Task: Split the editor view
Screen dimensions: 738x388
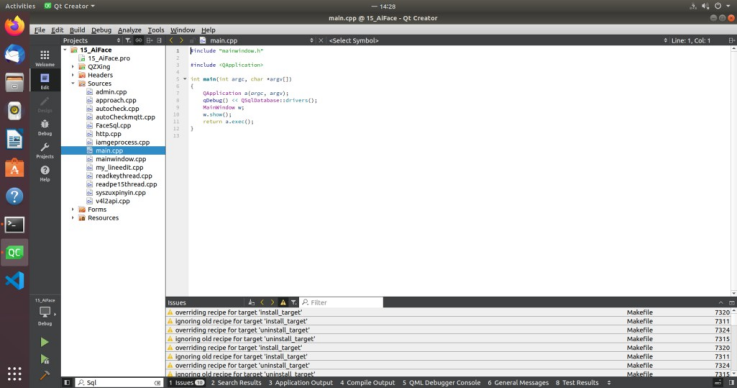Action: click(x=732, y=40)
